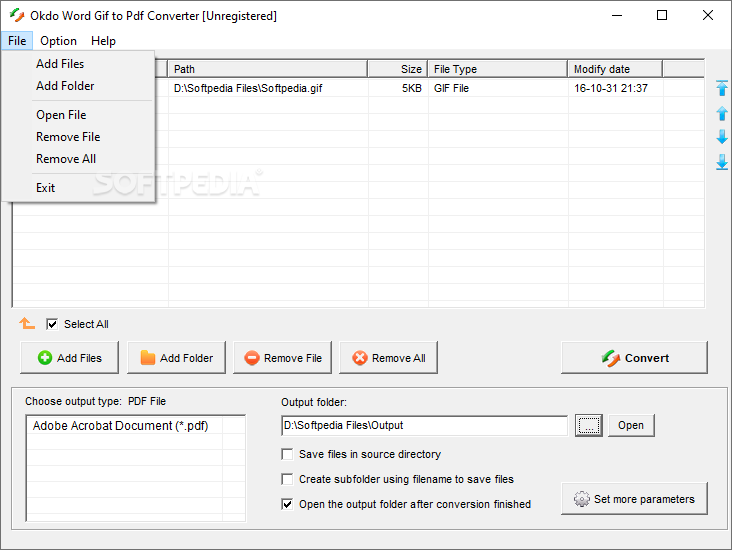Click the move-down arrow icon
The width and height of the screenshot is (732, 550).
tap(722, 137)
